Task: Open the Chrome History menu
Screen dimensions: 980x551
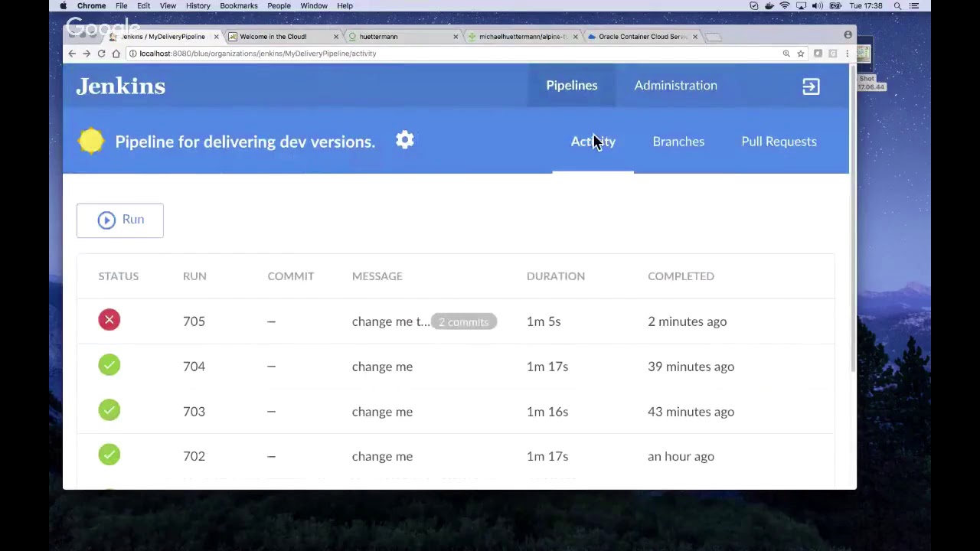Action: pyautogui.click(x=198, y=6)
